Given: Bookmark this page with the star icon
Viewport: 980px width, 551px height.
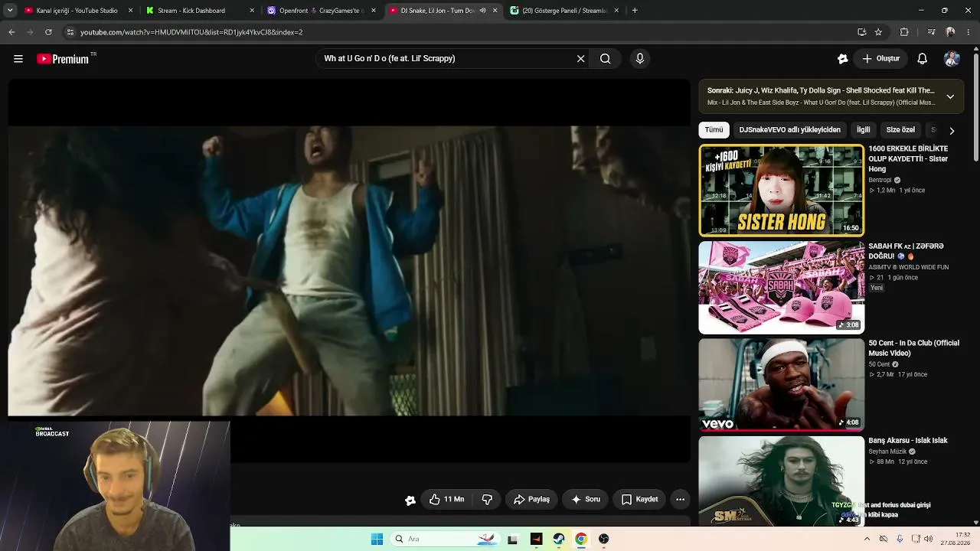Looking at the screenshot, I should (878, 32).
